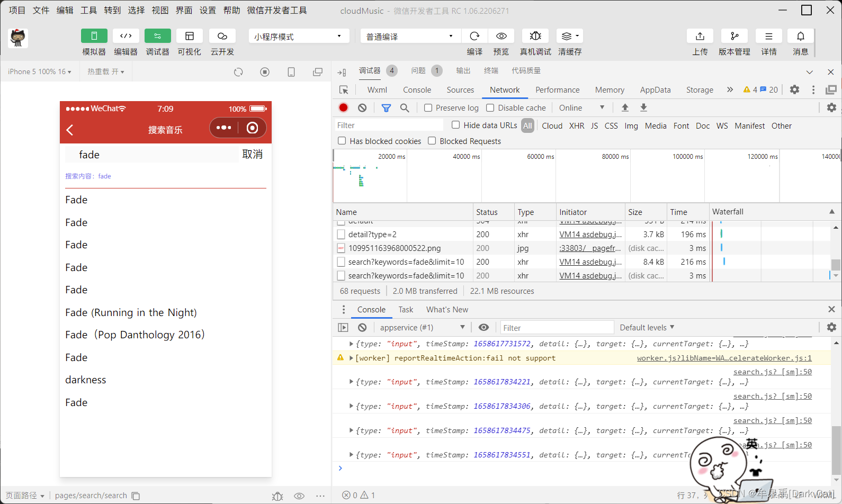842x504 pixels.
Task: Open the 工具 menu in menu bar
Action: pos(88,10)
